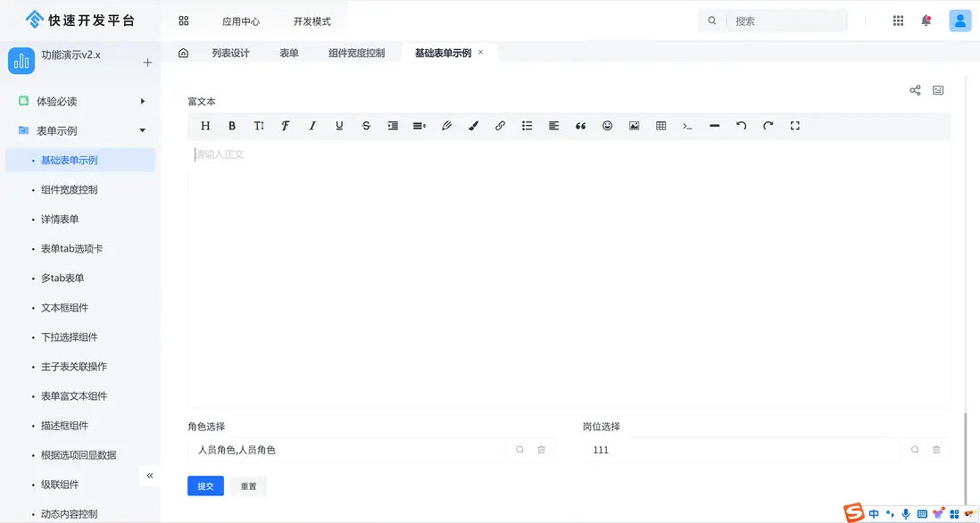The image size is (980, 523).
Task: Collapse the left sidebar with the arrow control
Action: [150, 476]
